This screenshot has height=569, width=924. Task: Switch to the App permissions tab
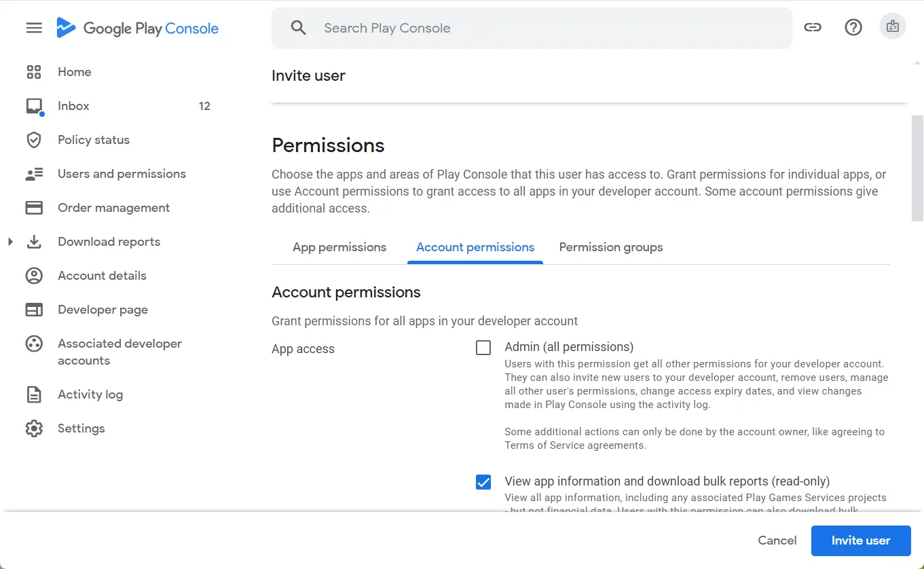coord(339,247)
